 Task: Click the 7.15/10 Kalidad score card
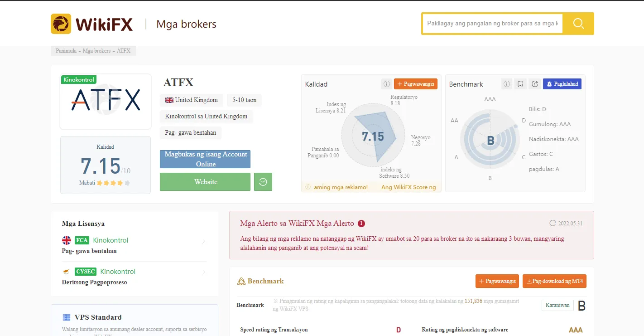(106, 165)
